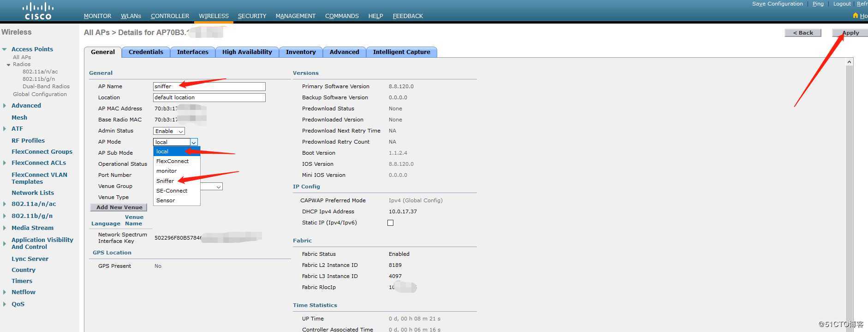Switch to the Inventory tab
The width and height of the screenshot is (868, 332).
click(301, 52)
